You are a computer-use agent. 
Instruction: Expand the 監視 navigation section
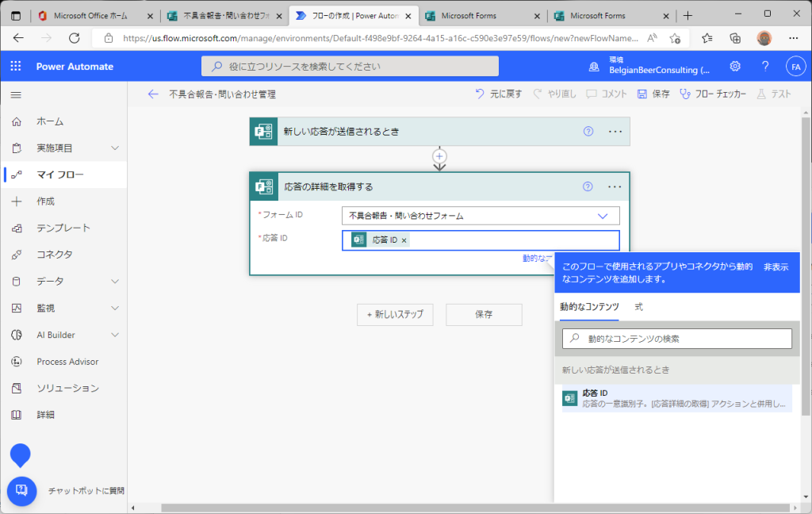115,309
